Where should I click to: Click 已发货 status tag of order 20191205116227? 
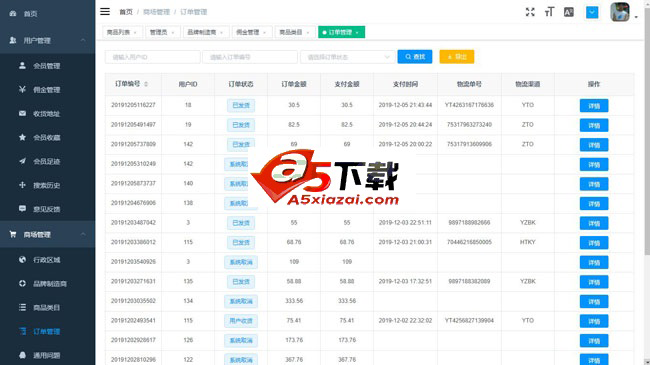click(241, 105)
